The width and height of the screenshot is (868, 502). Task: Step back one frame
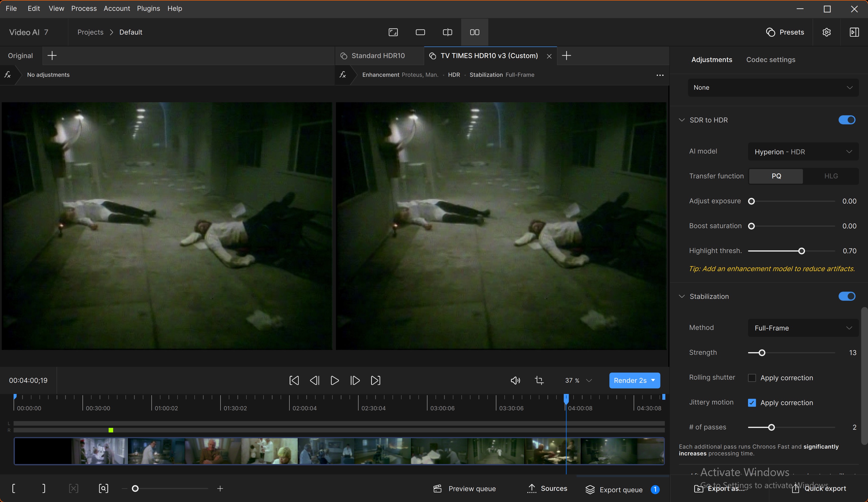pyautogui.click(x=315, y=380)
